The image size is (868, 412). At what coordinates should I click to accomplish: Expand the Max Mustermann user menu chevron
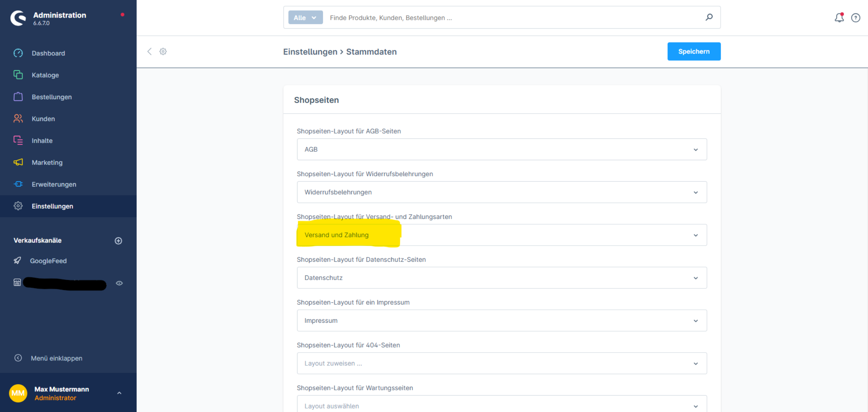(119, 393)
